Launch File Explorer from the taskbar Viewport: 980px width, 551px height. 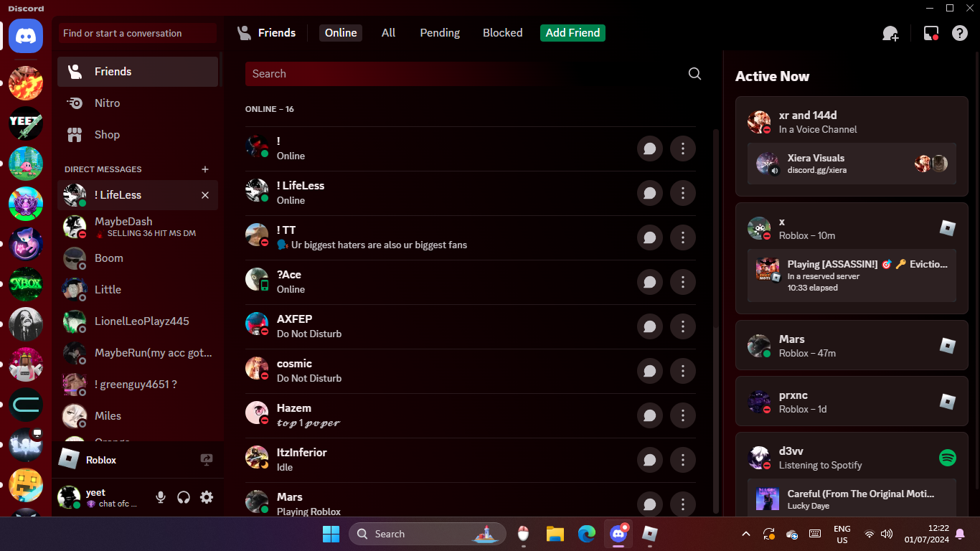[x=555, y=534]
